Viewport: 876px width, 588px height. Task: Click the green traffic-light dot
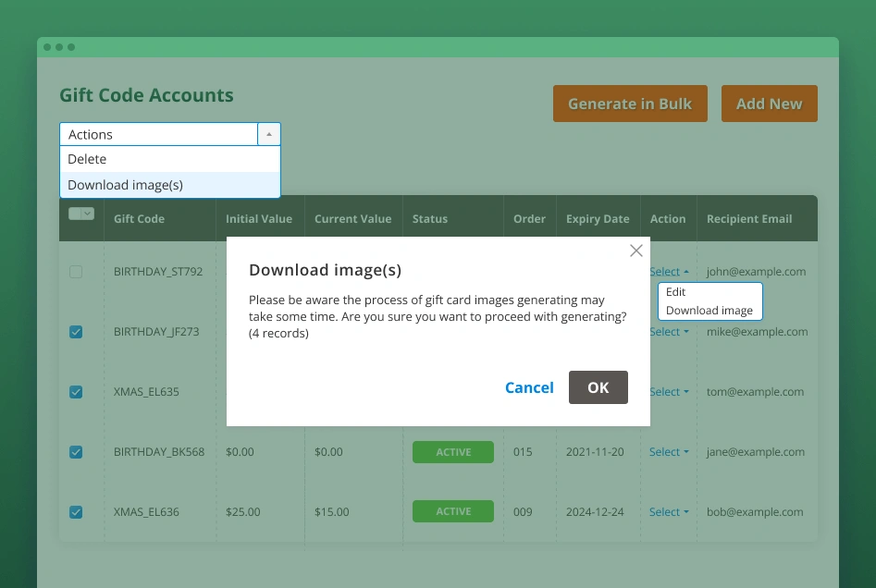coord(70,45)
